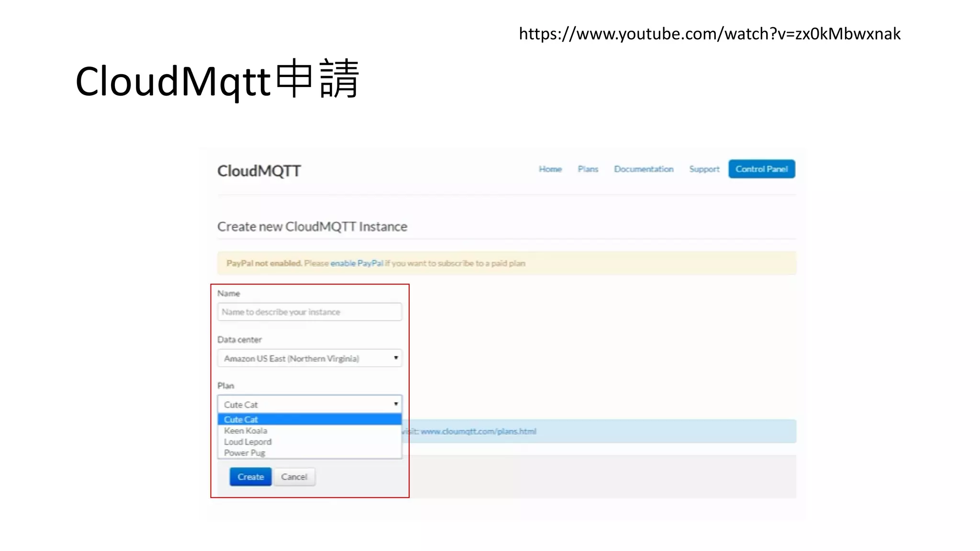Viewport: 980px width, 551px height.
Task: Choose the Power Pug plan option
Action: coord(310,453)
